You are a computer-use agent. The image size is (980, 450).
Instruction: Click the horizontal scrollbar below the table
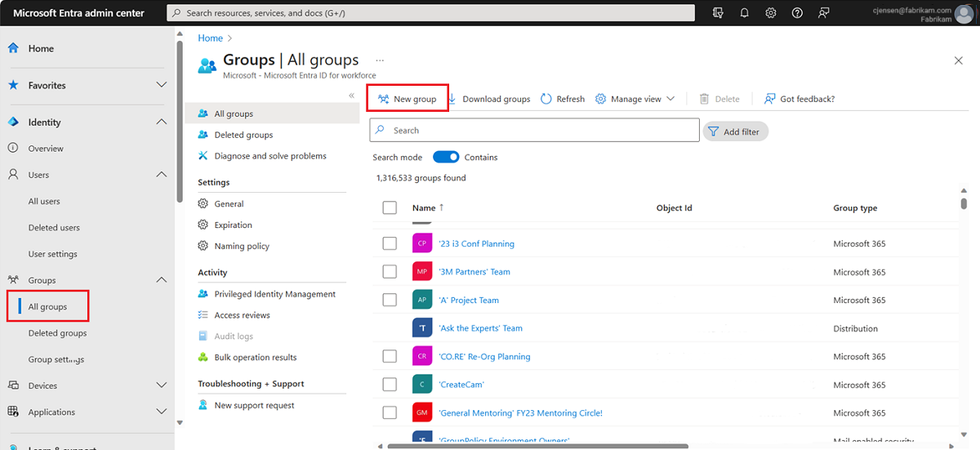(537, 446)
